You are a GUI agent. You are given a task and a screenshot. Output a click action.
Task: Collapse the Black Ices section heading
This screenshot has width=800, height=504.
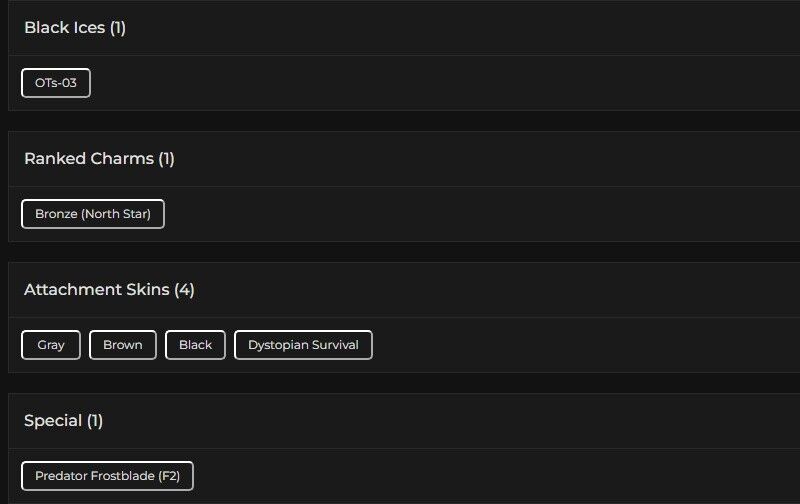click(x=64, y=28)
